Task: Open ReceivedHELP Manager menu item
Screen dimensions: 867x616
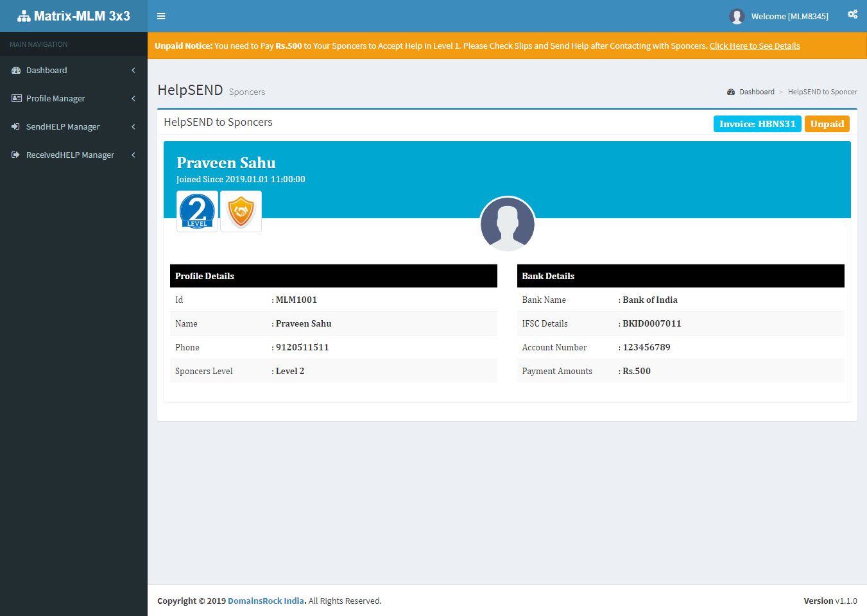Action: click(x=74, y=155)
